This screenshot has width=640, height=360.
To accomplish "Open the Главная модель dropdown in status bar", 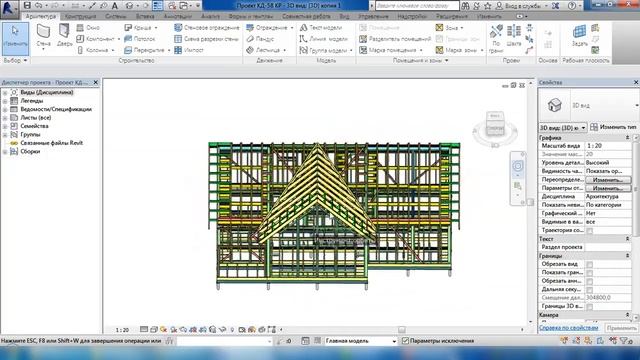I will coord(360,341).
